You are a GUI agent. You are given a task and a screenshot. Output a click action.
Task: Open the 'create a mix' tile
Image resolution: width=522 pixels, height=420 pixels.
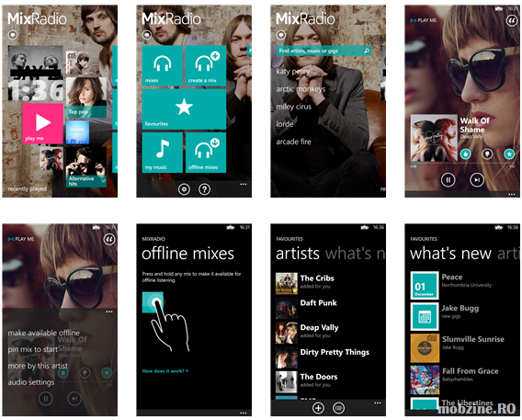[206, 65]
